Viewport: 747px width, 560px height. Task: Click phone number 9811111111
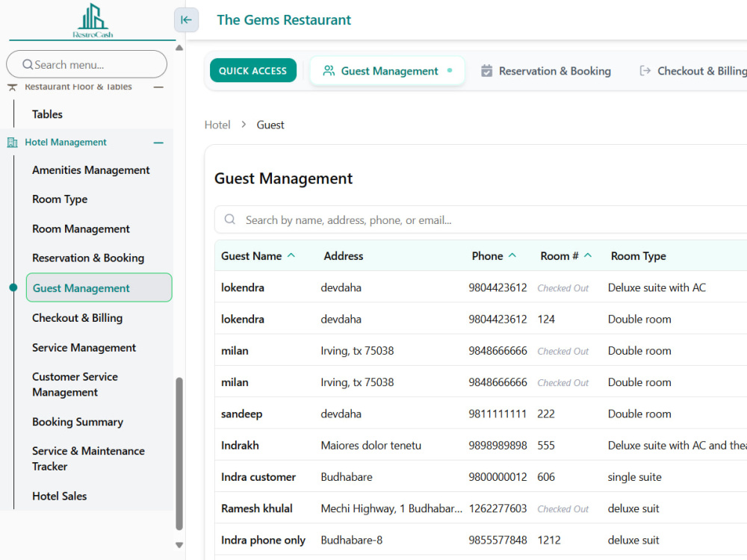[498, 414]
